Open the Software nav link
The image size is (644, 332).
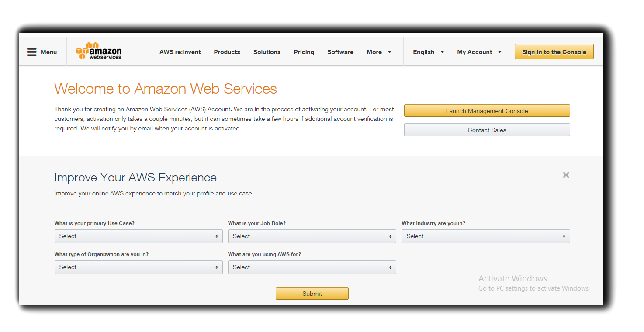click(340, 52)
